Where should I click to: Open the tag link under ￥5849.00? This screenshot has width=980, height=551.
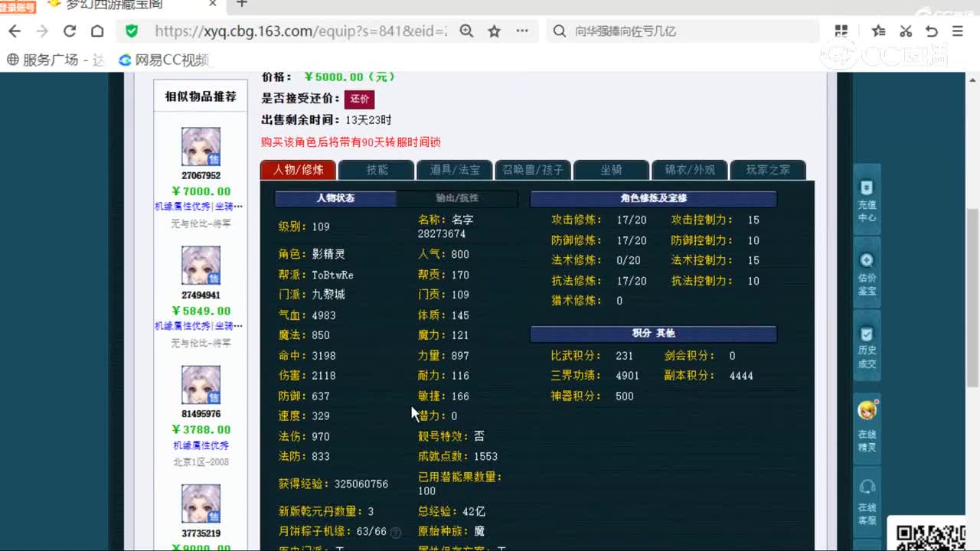[199, 326]
